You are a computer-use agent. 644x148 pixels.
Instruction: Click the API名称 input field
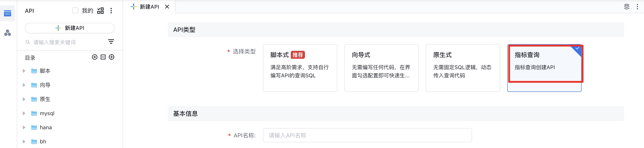point(367,135)
